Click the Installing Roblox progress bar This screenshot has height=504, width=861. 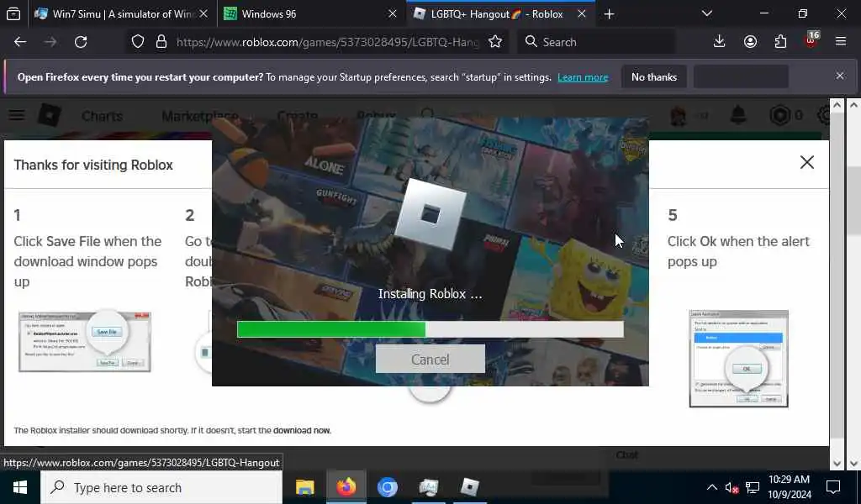(x=430, y=329)
